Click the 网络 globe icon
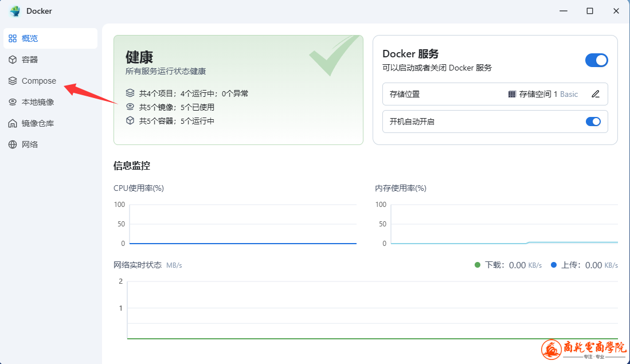The width and height of the screenshot is (630, 364). tap(13, 144)
